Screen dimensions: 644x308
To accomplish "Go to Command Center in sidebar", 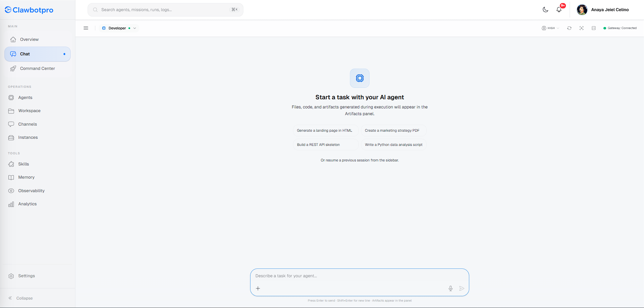I will tap(37, 69).
